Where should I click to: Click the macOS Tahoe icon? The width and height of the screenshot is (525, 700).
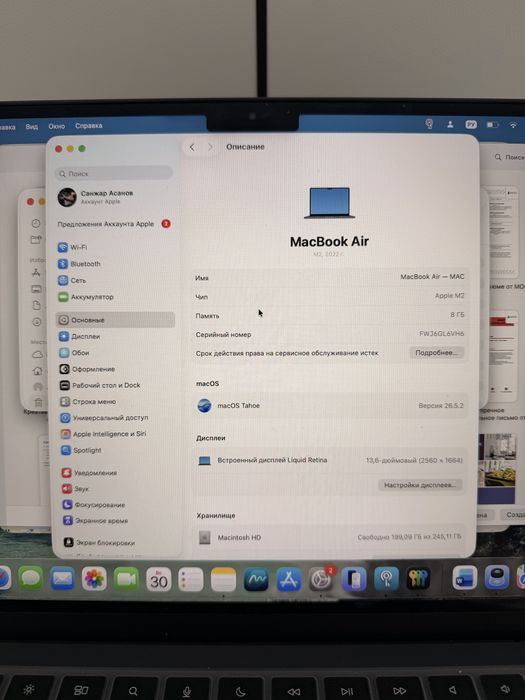point(204,405)
